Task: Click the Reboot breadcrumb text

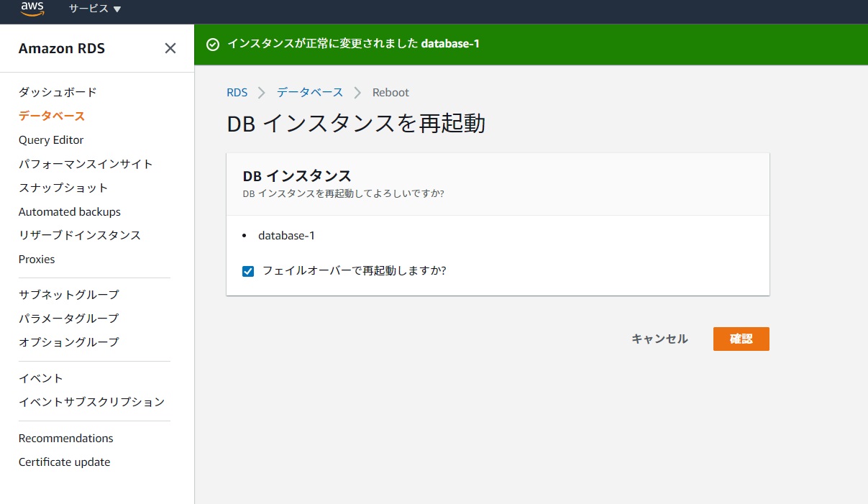Action: click(x=390, y=92)
